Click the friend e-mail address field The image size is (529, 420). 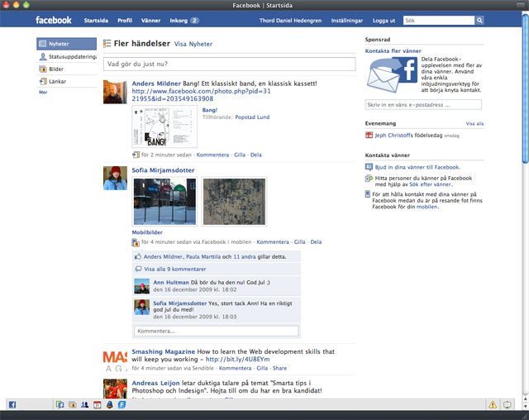coord(423,105)
